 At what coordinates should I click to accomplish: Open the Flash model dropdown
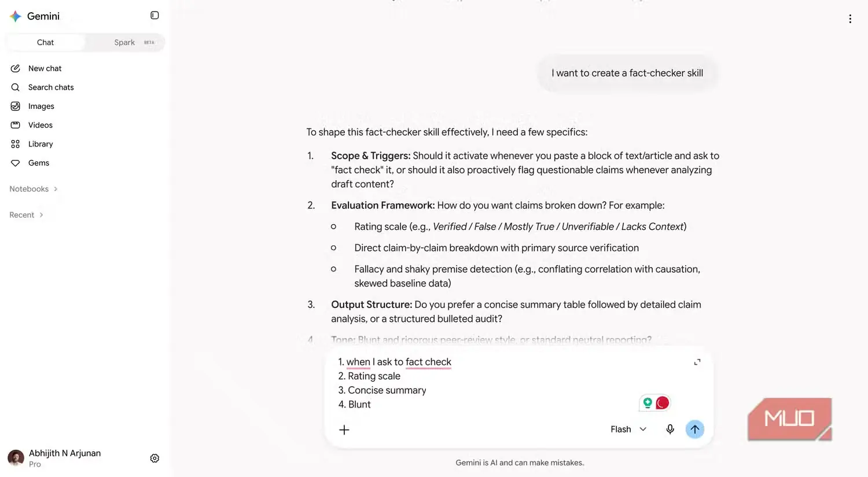(x=628, y=430)
